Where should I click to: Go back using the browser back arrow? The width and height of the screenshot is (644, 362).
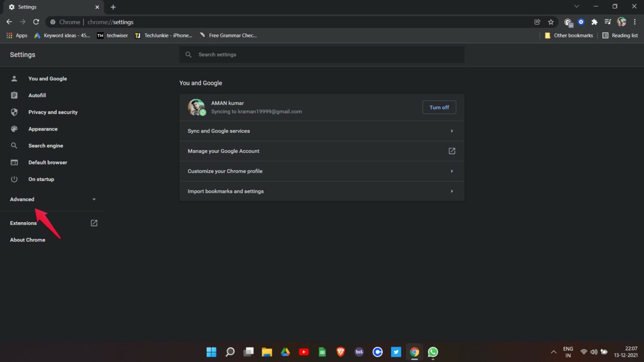9,22
